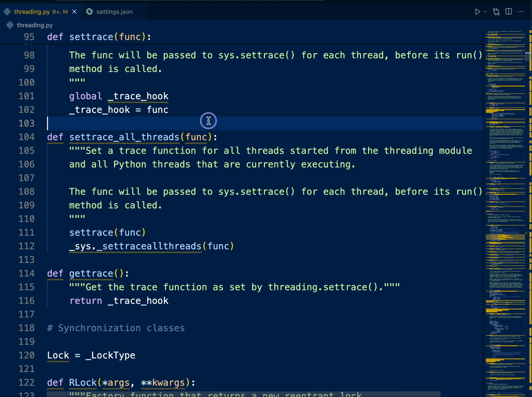Click the threading.py breadcrumb label

pyautogui.click(x=35, y=25)
